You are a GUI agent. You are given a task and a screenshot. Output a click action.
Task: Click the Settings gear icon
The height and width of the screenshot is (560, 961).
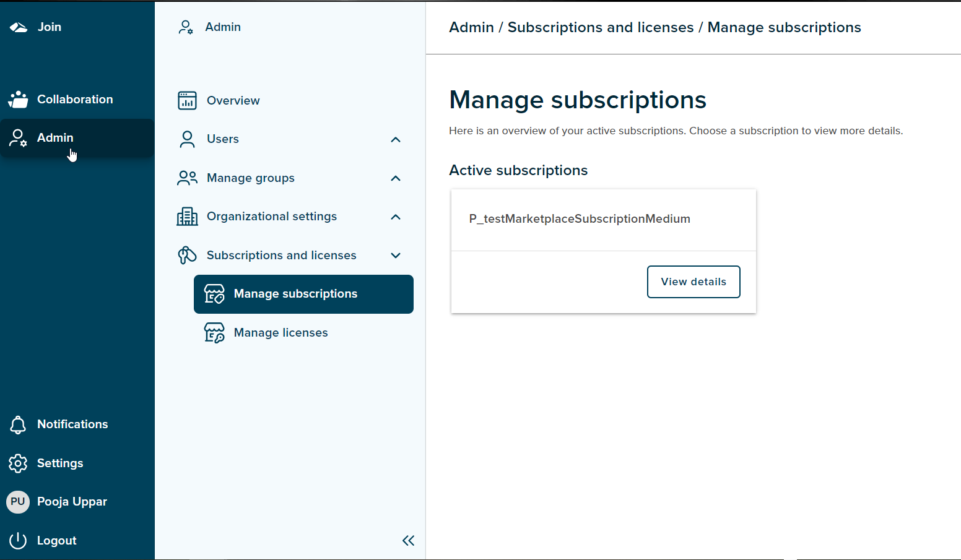18,463
